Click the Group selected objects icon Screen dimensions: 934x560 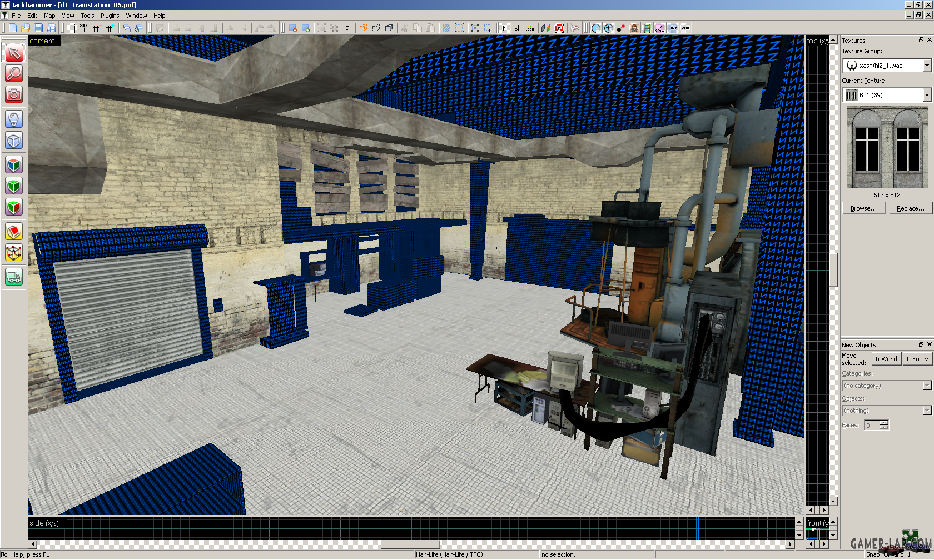(x=321, y=28)
